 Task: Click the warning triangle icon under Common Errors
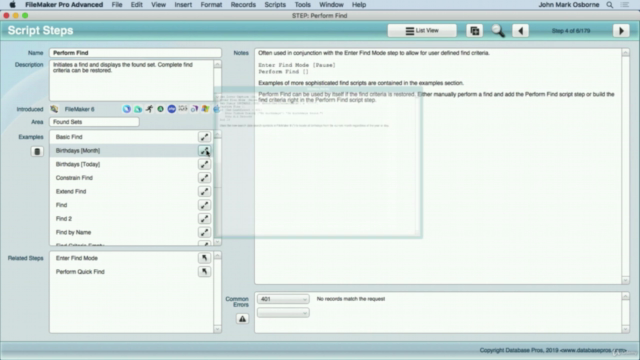pos(242,319)
